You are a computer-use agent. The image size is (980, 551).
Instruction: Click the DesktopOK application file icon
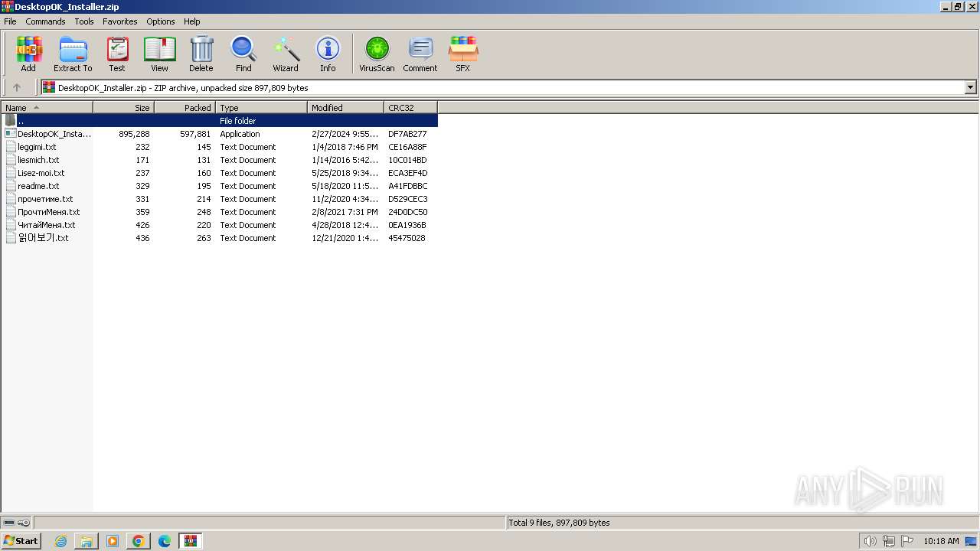point(11,134)
